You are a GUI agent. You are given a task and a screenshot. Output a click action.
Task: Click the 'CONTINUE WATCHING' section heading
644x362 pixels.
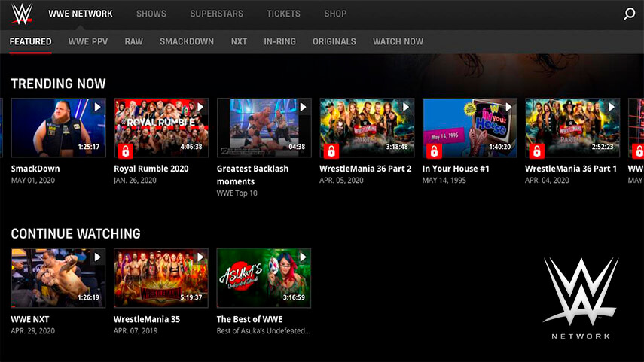pyautogui.click(x=75, y=233)
